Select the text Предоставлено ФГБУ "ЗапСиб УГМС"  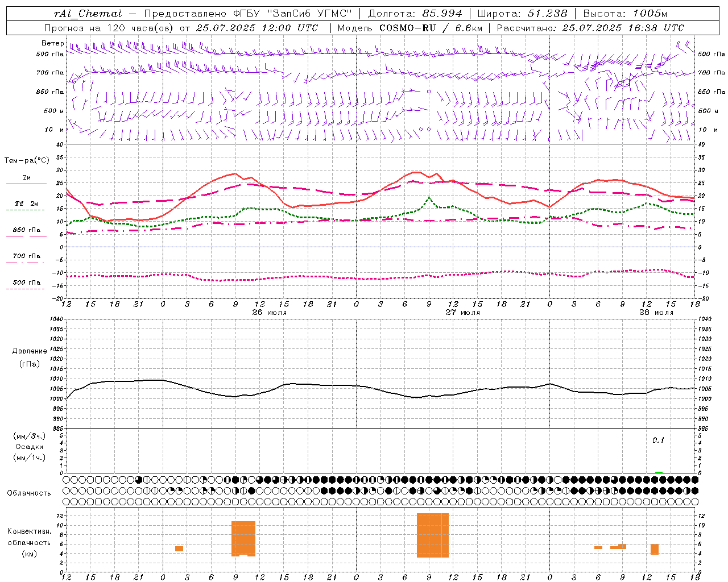(248, 14)
